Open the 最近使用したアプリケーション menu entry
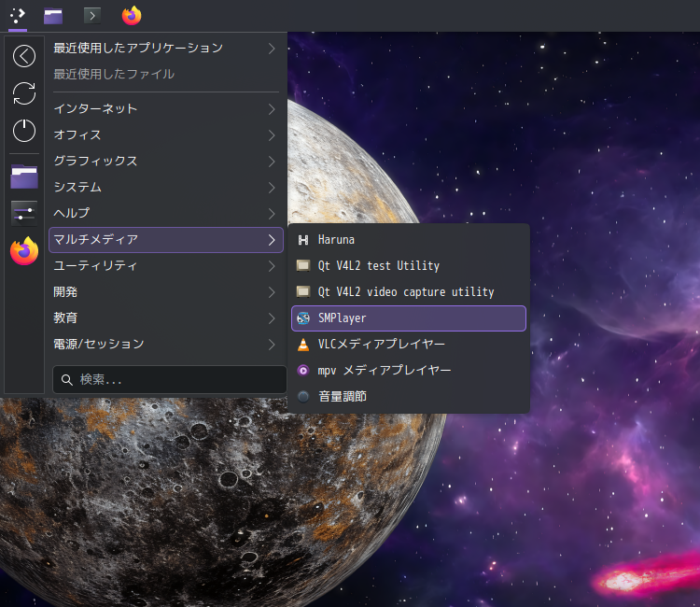 [166, 49]
